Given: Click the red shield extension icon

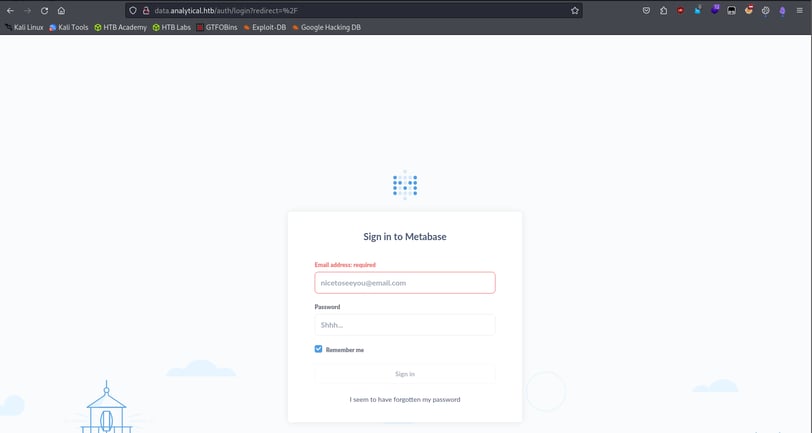Looking at the screenshot, I should pos(680,10).
